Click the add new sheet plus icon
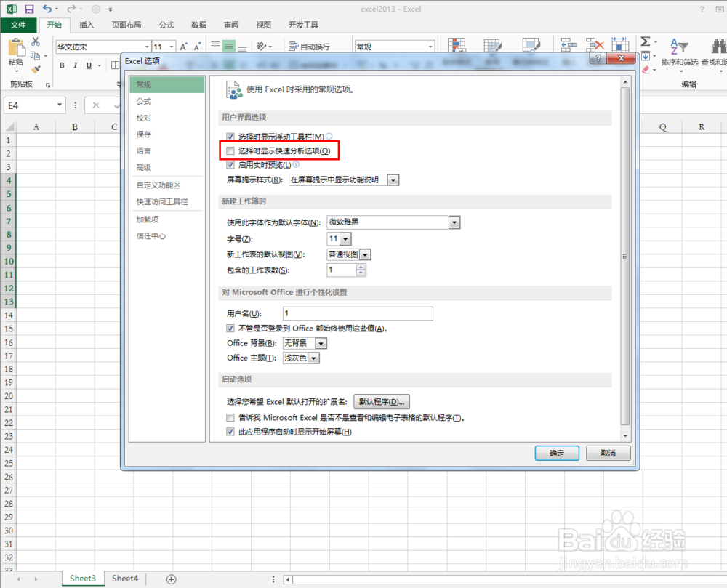 tap(171, 579)
